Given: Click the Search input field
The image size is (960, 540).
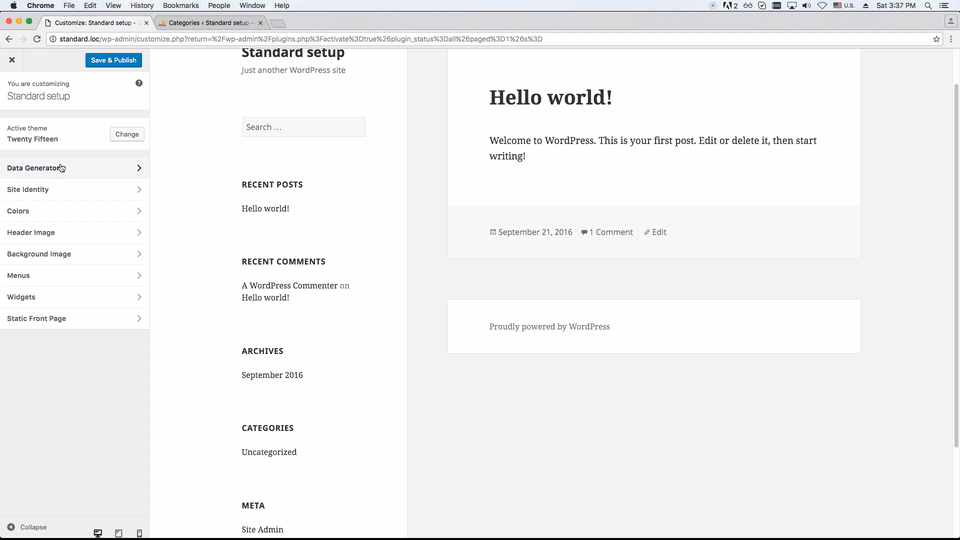Looking at the screenshot, I should 303,127.
